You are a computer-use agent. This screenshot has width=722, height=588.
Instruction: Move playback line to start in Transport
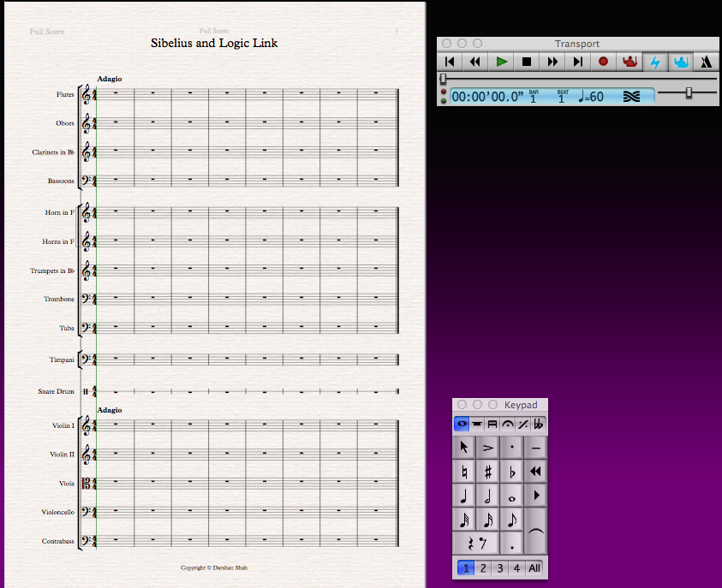click(x=450, y=62)
